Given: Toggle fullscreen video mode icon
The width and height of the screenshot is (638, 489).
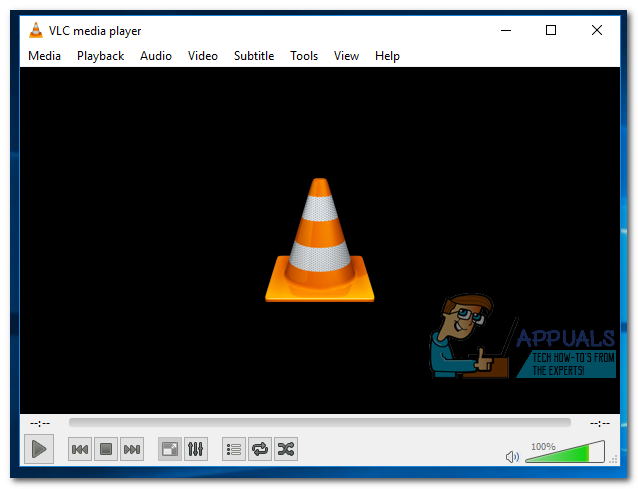Looking at the screenshot, I should [170, 449].
